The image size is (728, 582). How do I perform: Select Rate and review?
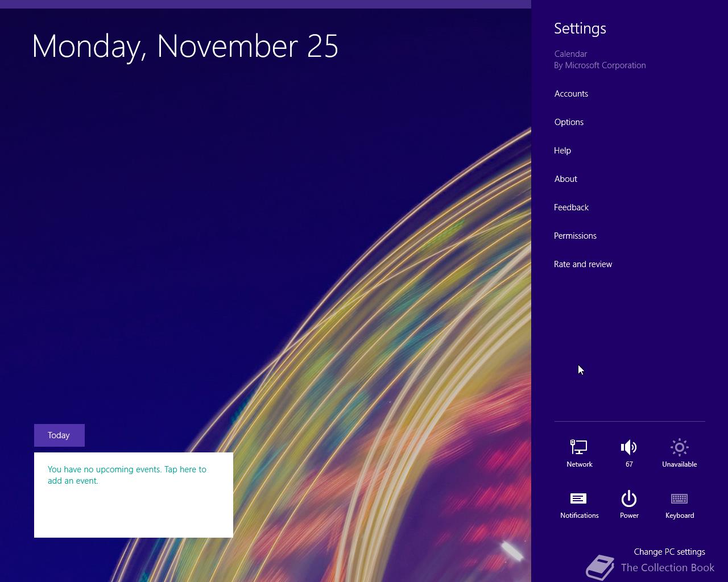[x=583, y=264]
